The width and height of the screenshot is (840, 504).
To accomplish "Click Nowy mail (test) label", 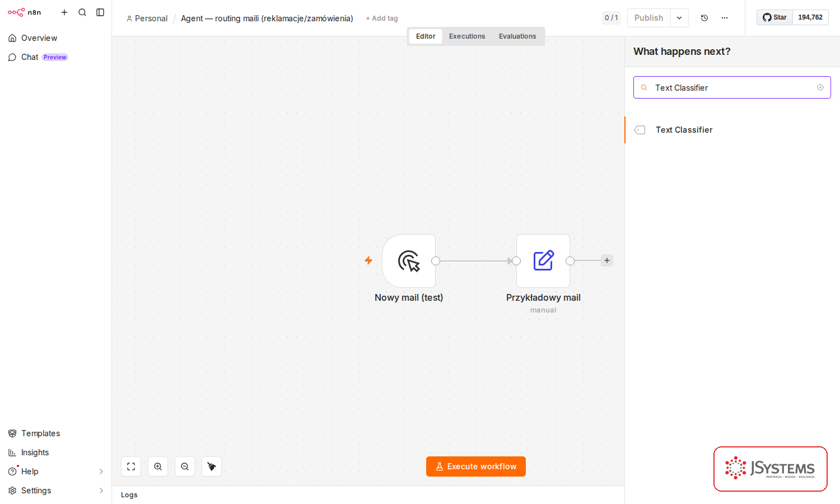I will [409, 298].
